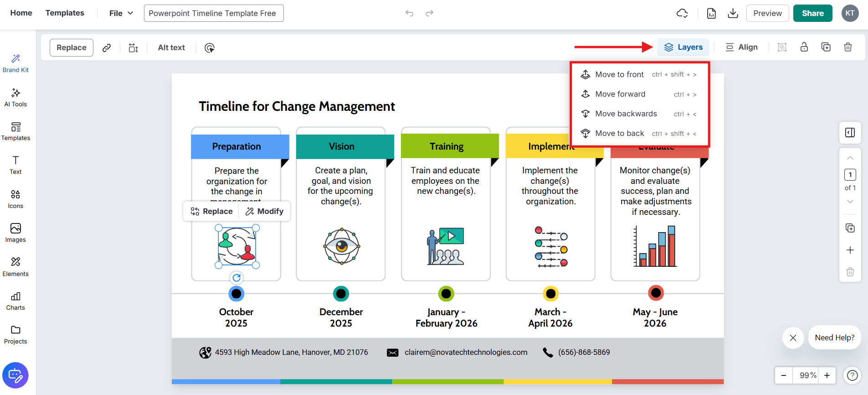Open the File dropdown menu
868x395 pixels.
pyautogui.click(x=121, y=13)
